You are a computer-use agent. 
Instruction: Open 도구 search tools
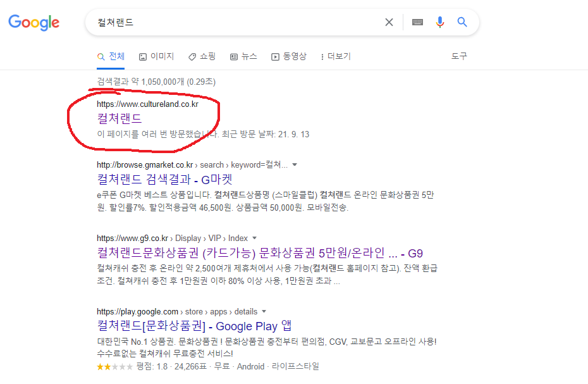(x=459, y=56)
